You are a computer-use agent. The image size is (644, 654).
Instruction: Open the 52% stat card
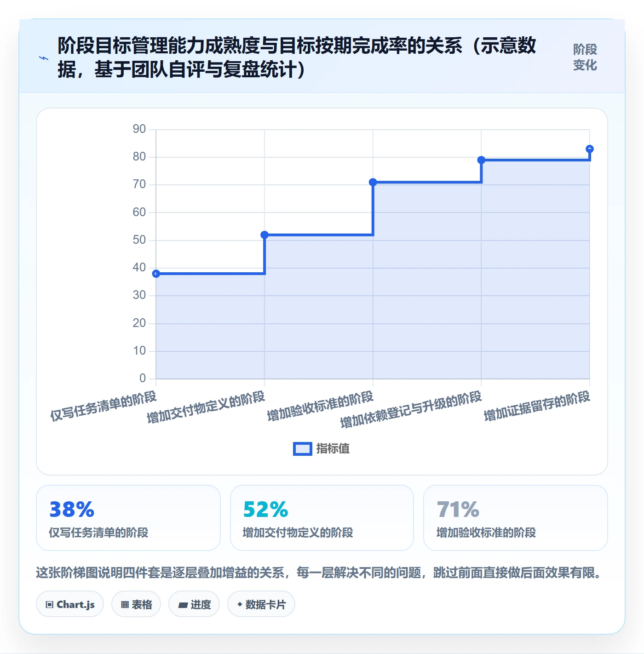(x=322, y=518)
